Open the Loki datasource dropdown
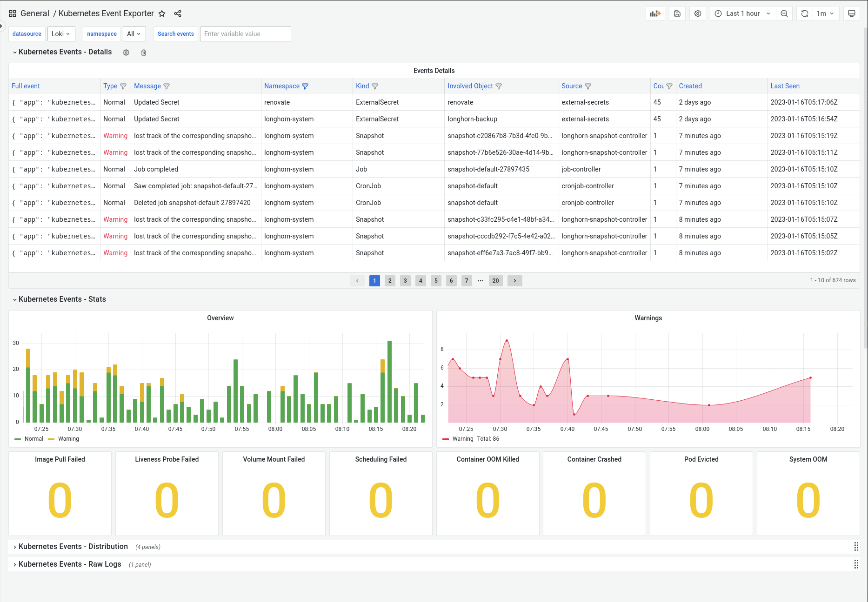This screenshot has width=868, height=602. (x=60, y=34)
